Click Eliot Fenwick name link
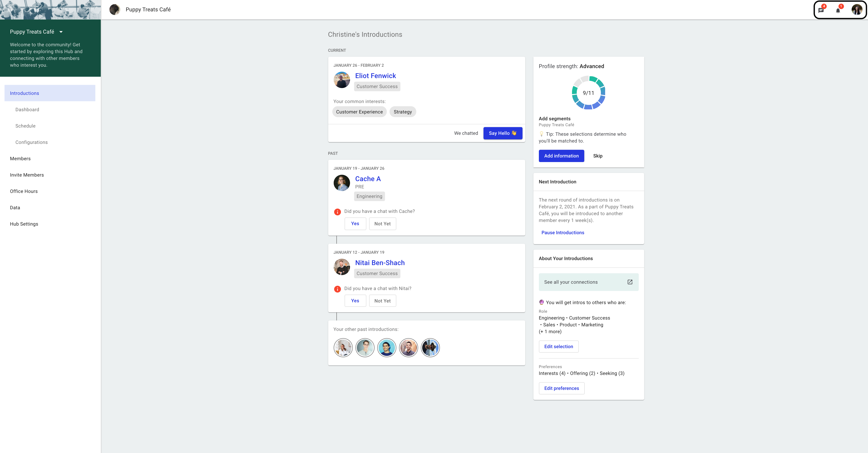868x453 pixels. tap(375, 76)
